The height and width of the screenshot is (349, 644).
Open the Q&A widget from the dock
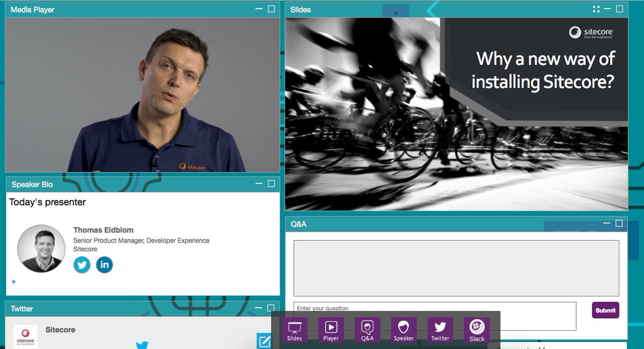367,329
